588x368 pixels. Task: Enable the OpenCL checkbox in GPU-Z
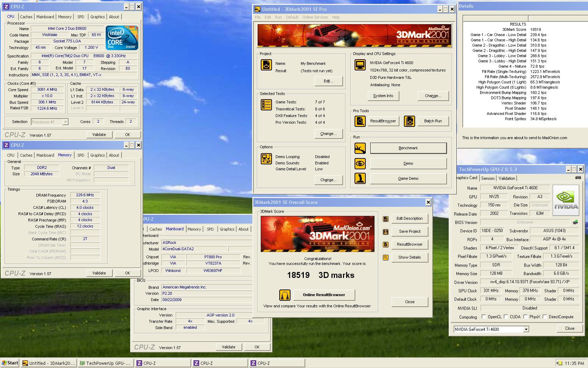coord(484,317)
